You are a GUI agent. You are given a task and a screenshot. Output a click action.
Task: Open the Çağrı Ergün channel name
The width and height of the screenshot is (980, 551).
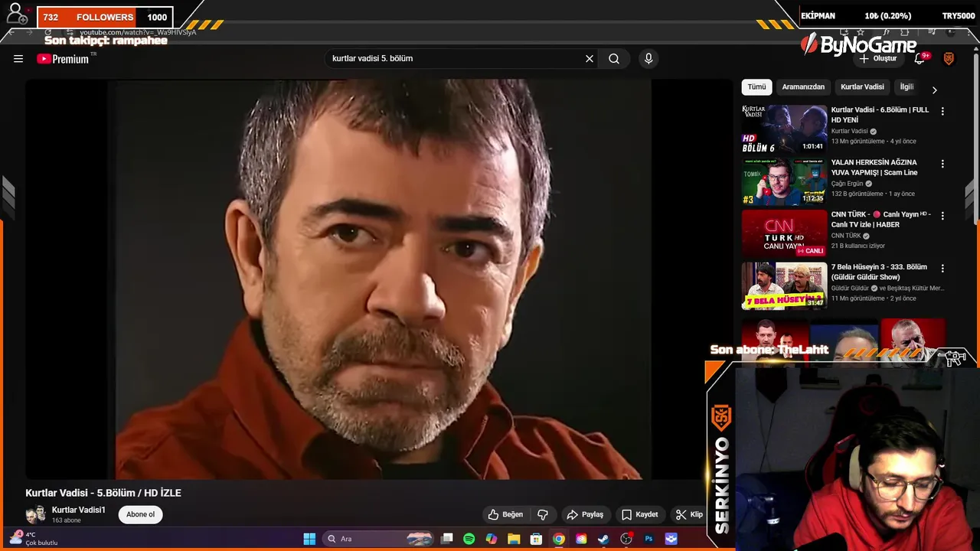point(847,184)
